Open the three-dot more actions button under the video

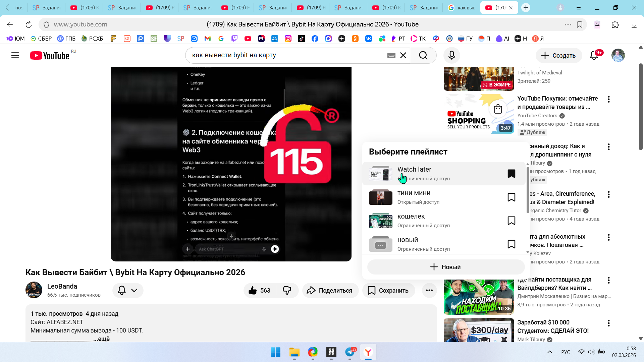(x=429, y=290)
